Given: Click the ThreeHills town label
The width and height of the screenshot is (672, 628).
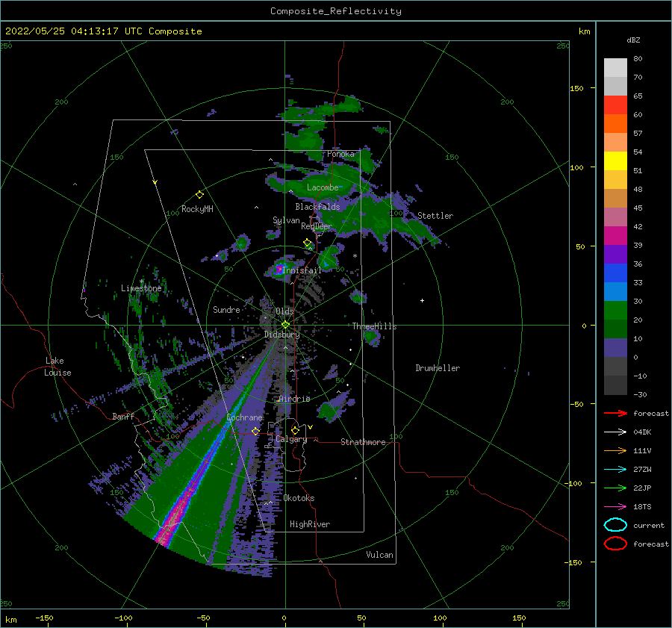Looking at the screenshot, I should [374, 326].
